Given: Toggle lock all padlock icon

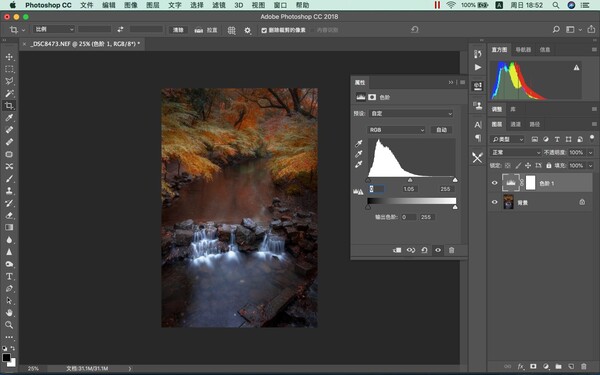Looking at the screenshot, I should click(x=548, y=165).
